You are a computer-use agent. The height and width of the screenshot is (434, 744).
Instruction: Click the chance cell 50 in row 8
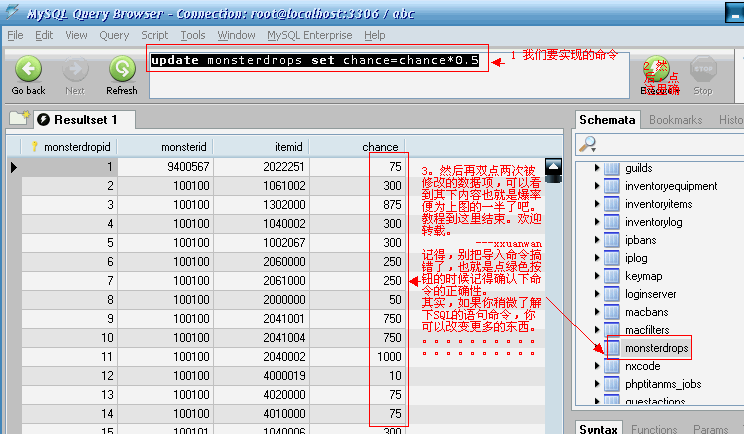coord(358,300)
